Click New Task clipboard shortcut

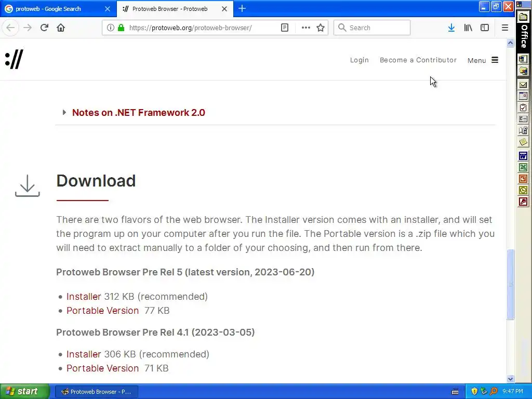click(x=523, y=108)
